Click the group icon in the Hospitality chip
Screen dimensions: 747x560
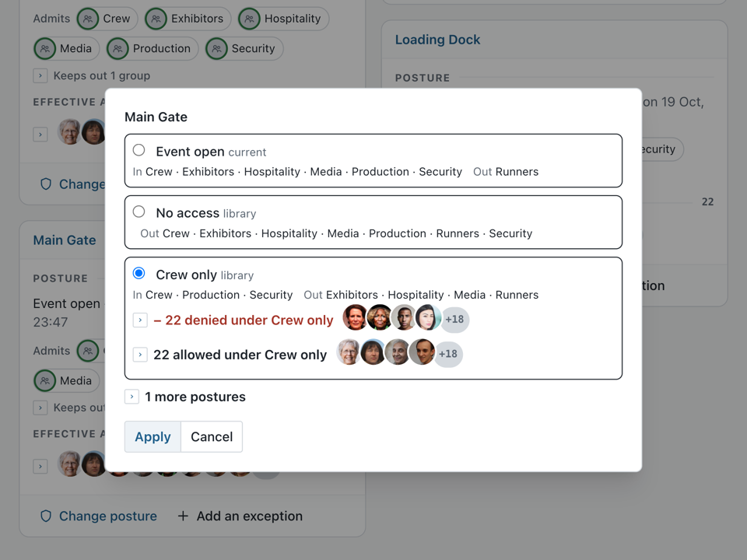tap(250, 19)
